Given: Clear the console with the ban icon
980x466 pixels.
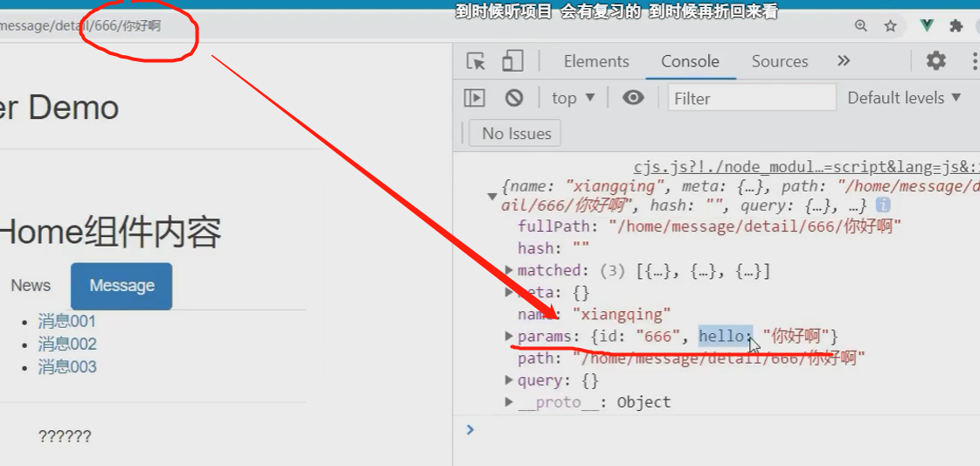Looking at the screenshot, I should (514, 98).
